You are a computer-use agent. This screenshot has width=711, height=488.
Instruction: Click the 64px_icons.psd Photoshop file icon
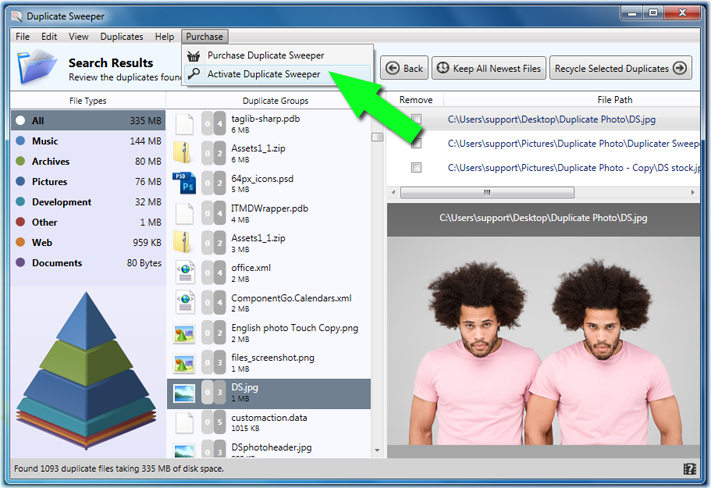[184, 182]
